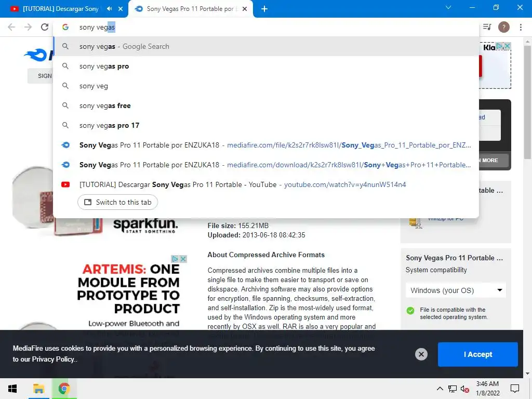The width and height of the screenshot is (532, 399).
Task: Open File Explorer from the taskbar
Action: 38,389
